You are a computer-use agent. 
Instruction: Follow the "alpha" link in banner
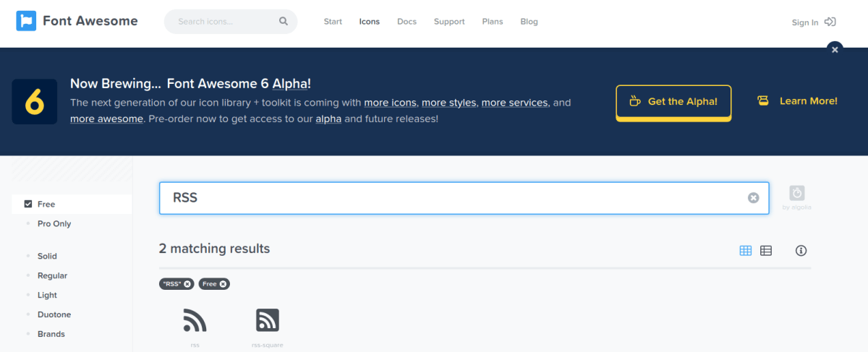(328, 119)
